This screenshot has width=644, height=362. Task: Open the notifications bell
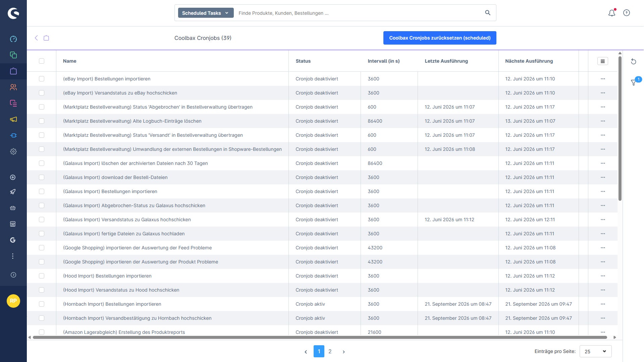pos(612,13)
